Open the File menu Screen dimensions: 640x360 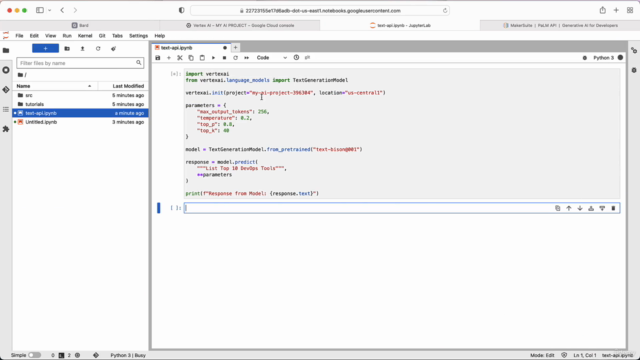click(19, 36)
